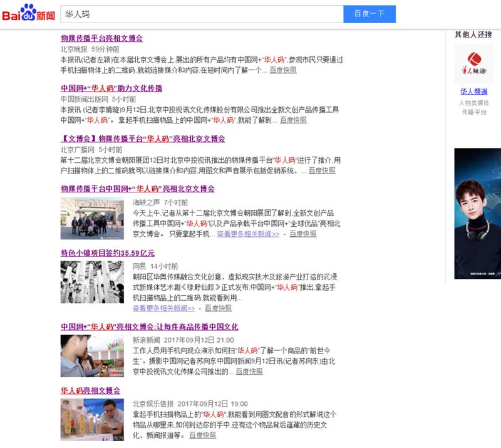Open headline 中国网+"华人码"亮相文博会:让每件商品传播中国文化

coord(150,326)
